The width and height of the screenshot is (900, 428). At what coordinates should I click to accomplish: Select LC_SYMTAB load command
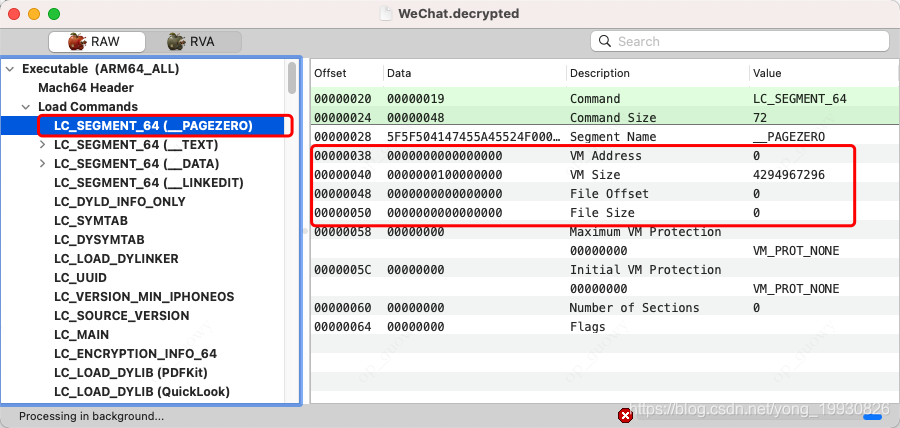91,220
